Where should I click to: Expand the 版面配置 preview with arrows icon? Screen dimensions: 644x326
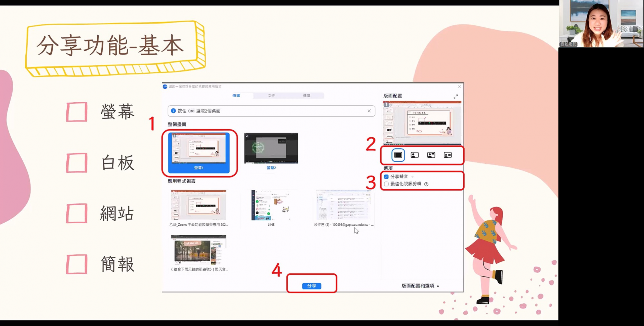pyautogui.click(x=456, y=97)
